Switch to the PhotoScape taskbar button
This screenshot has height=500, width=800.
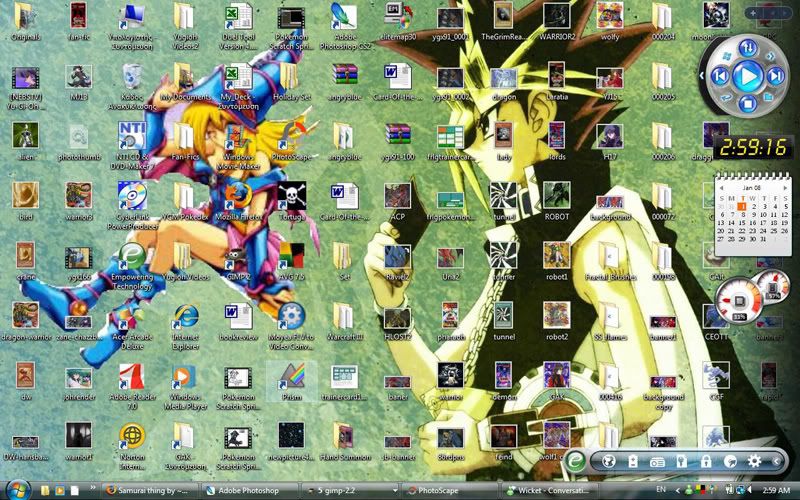point(449,491)
